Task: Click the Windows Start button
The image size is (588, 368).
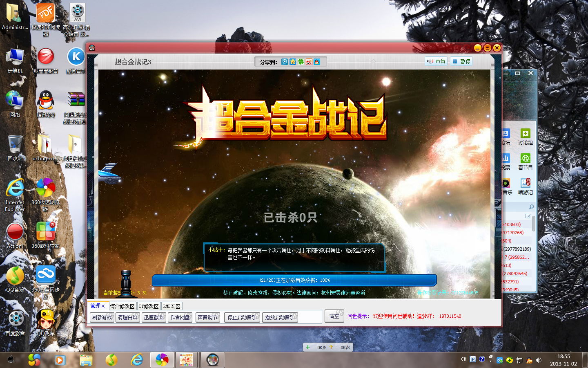Action: pos(11,360)
